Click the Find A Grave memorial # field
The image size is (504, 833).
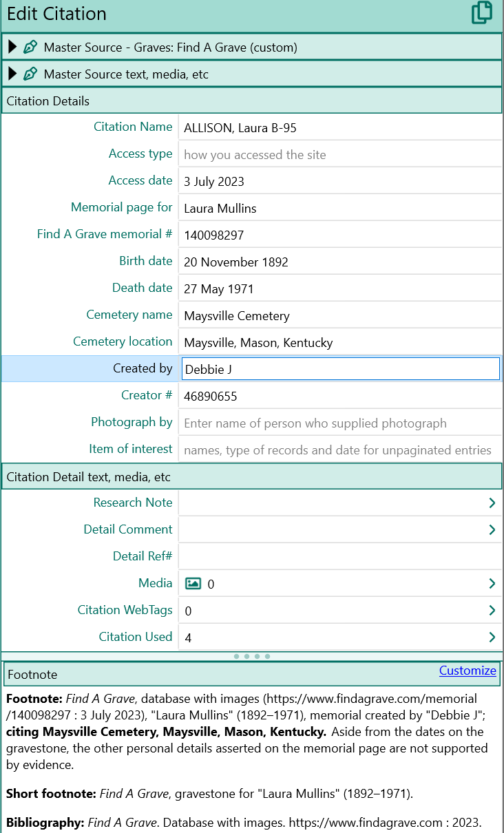pos(339,235)
